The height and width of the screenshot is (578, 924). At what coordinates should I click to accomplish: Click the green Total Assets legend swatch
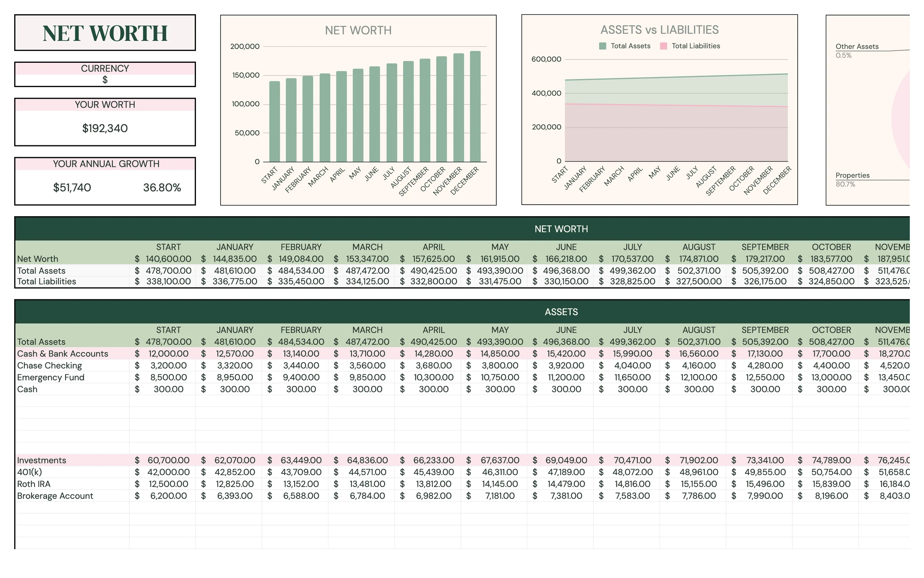pos(603,46)
